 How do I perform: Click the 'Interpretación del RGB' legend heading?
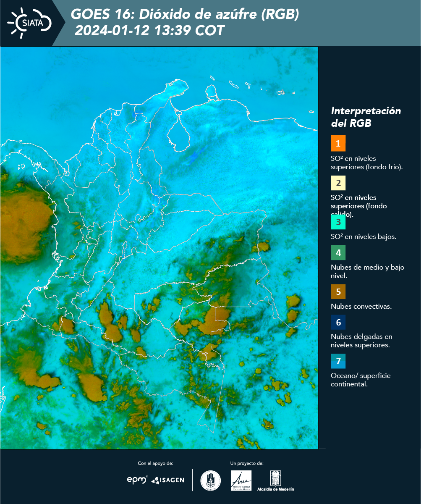coord(366,117)
